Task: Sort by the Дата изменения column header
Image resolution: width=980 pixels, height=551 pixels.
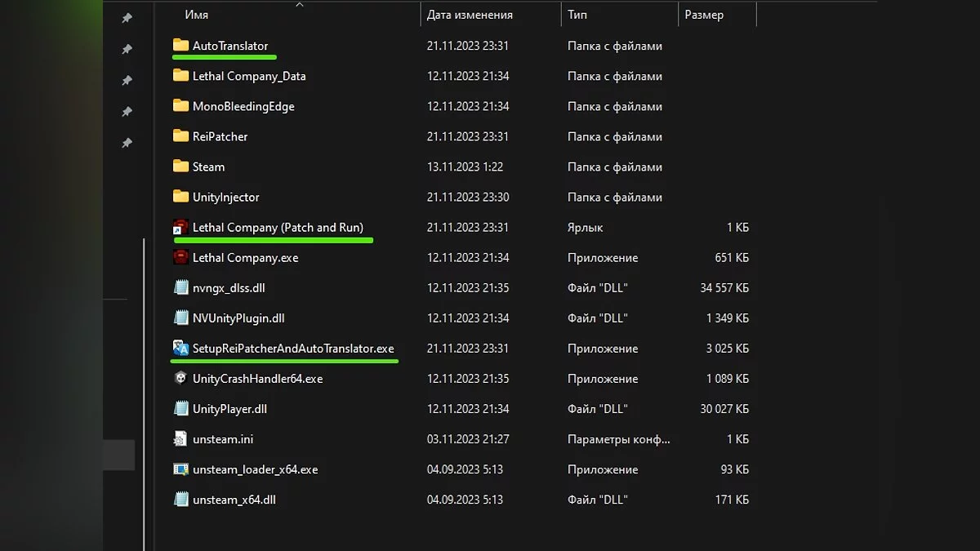Action: tap(470, 15)
